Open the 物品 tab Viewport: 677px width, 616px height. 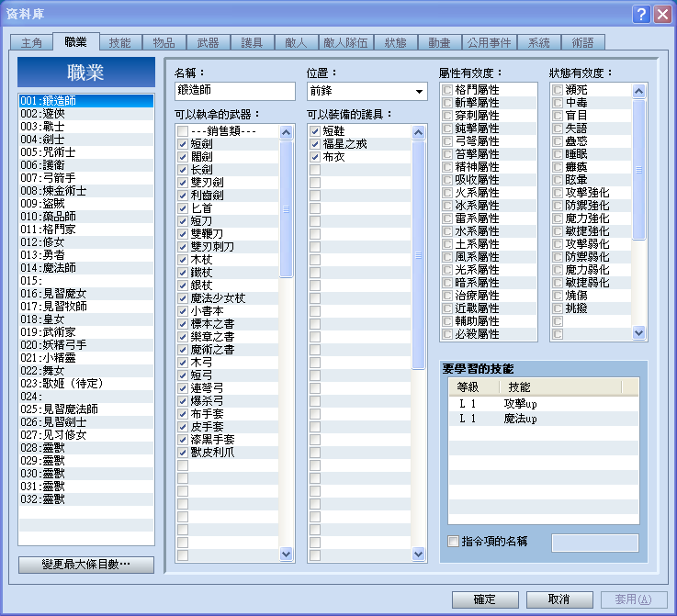click(164, 43)
